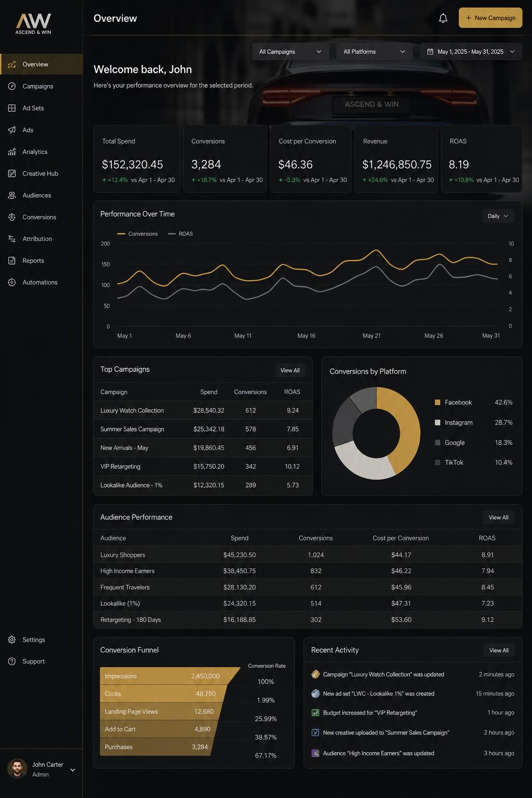Click View All in Recent Activity
This screenshot has width=532, height=798.
pos(499,650)
